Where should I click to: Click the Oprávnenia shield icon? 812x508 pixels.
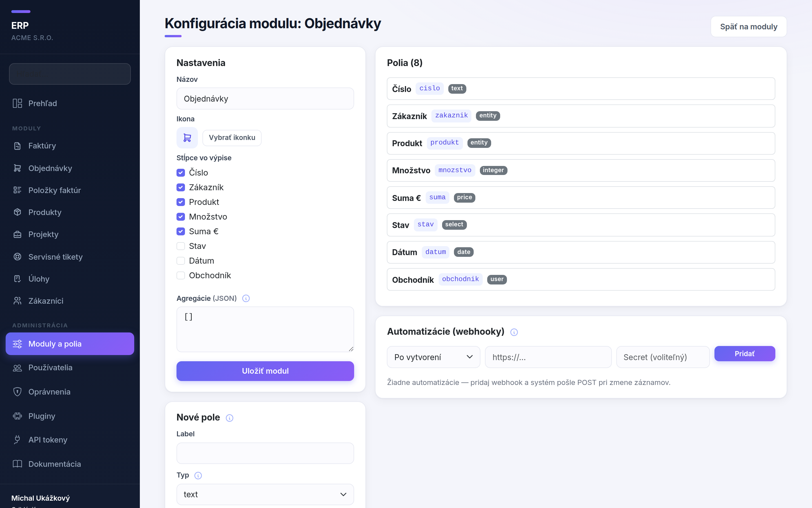click(x=17, y=392)
